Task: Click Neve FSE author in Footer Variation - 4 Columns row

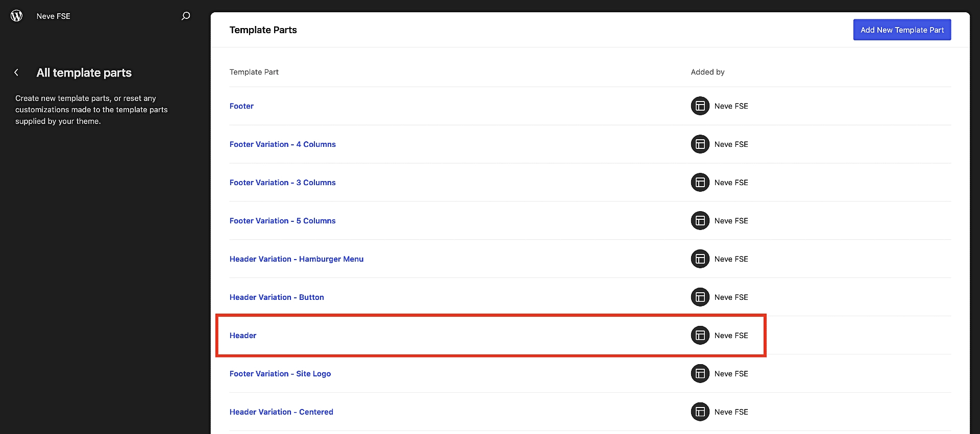Action: click(731, 144)
